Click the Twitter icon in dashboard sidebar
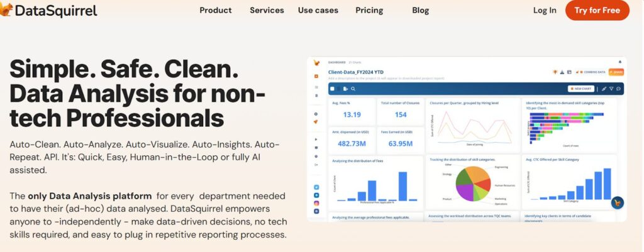 (316, 187)
